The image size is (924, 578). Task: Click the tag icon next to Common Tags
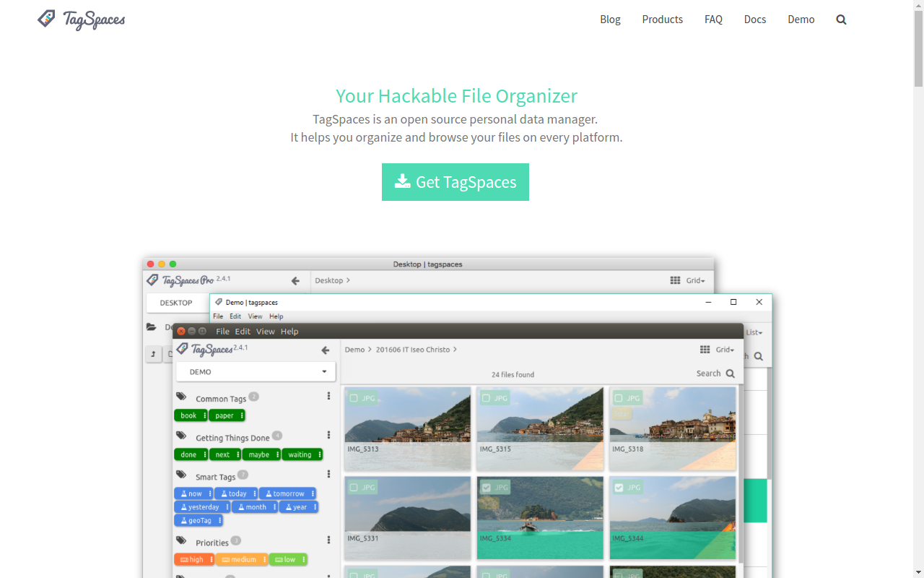click(181, 397)
